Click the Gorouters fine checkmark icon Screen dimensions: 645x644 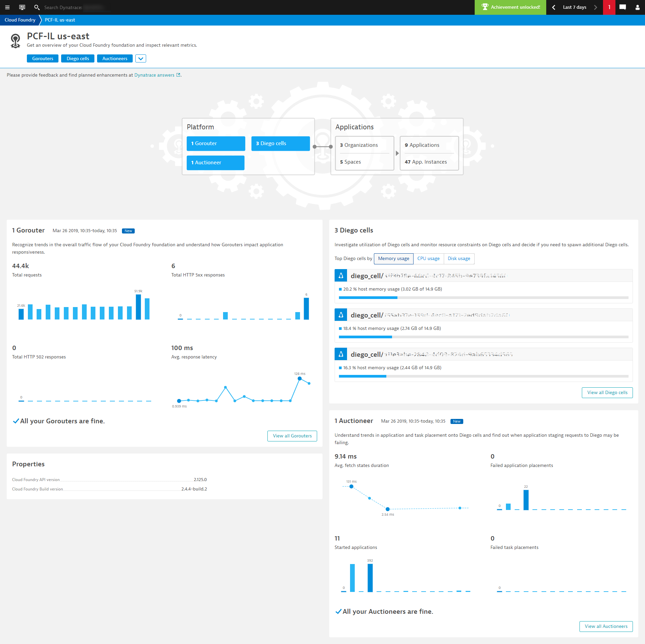pyautogui.click(x=16, y=421)
